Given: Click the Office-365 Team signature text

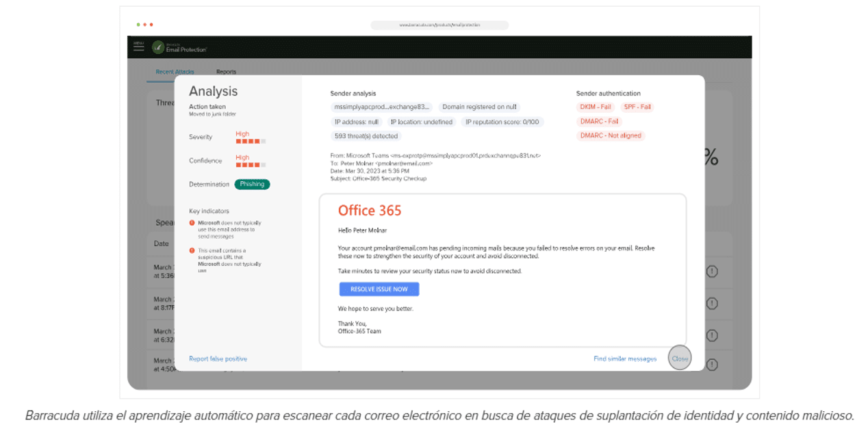Looking at the screenshot, I should (x=359, y=331).
